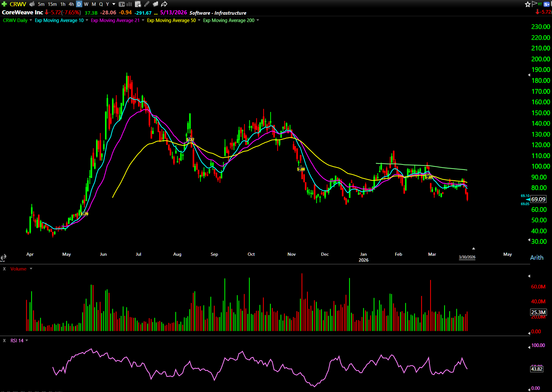Click the star favorite icon
Viewport: 552px width, 392px height.
(x=527, y=4)
